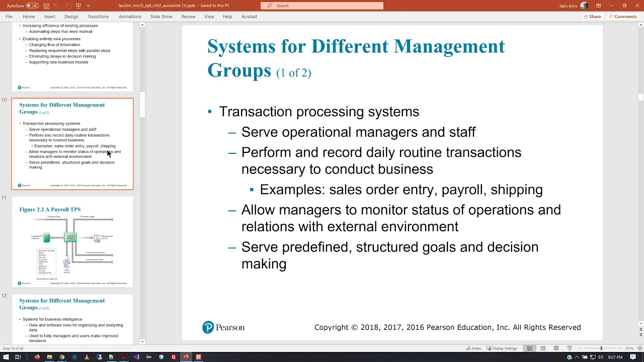This screenshot has height=362, width=644.
Task: Click the 131% zoom level value
Action: coord(629,348)
